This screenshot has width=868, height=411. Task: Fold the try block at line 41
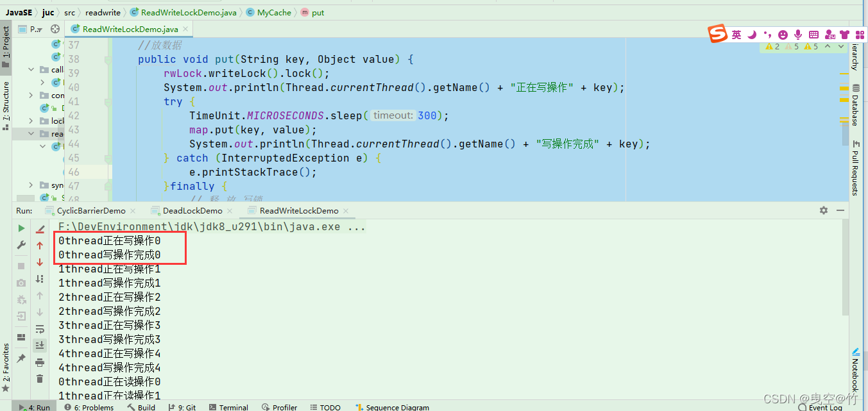click(x=107, y=102)
